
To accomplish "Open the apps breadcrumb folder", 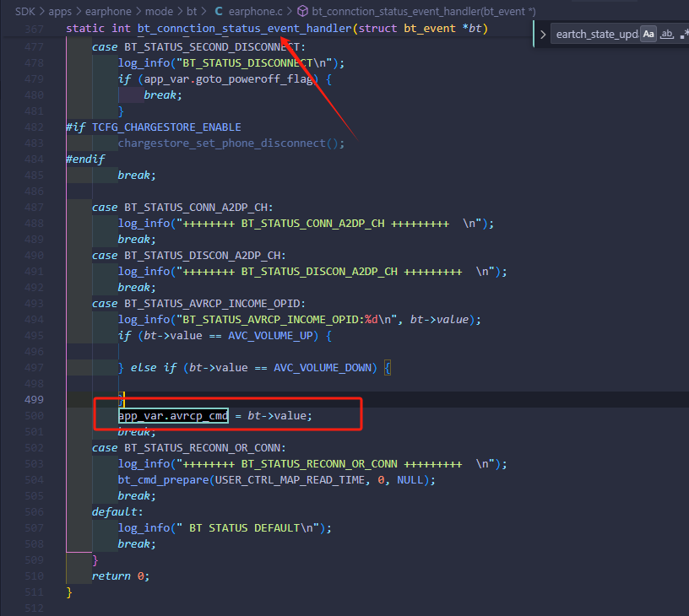I will point(60,12).
